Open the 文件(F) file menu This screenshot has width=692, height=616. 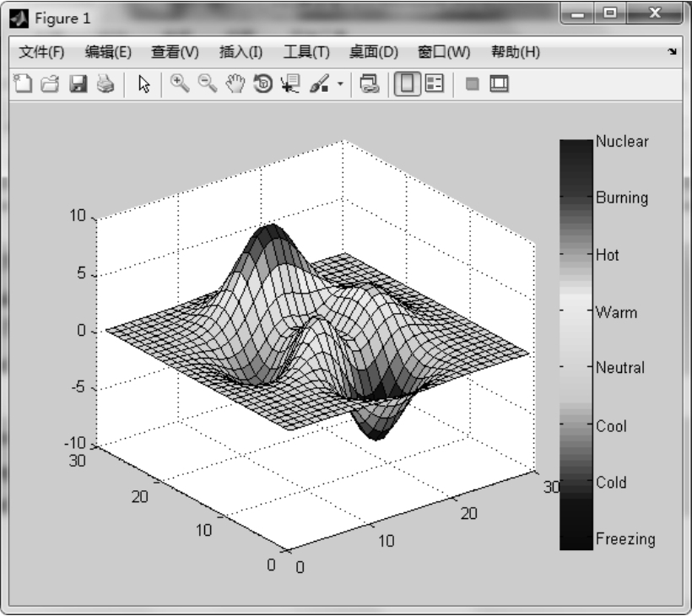pos(41,52)
